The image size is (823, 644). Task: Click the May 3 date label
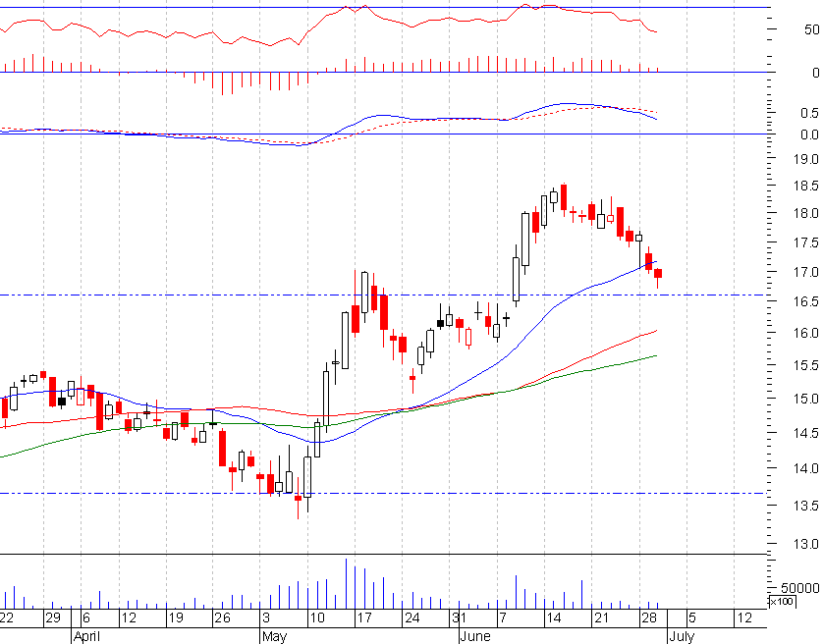266,617
